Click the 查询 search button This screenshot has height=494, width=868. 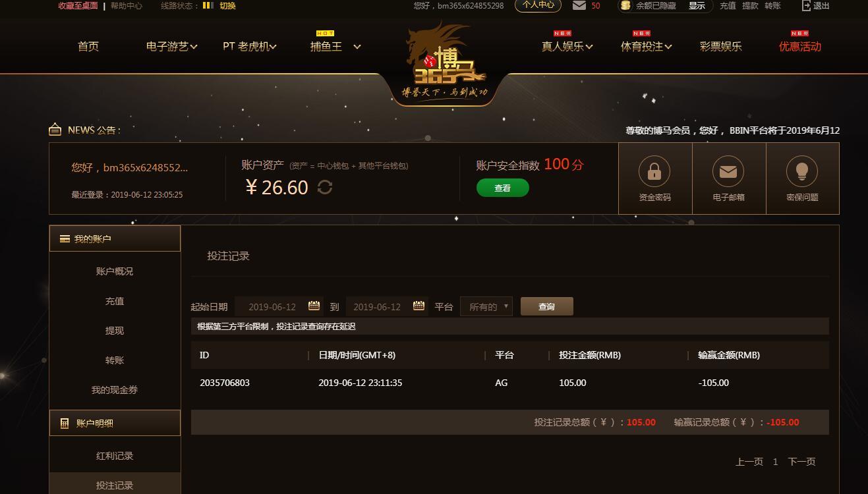pos(547,306)
